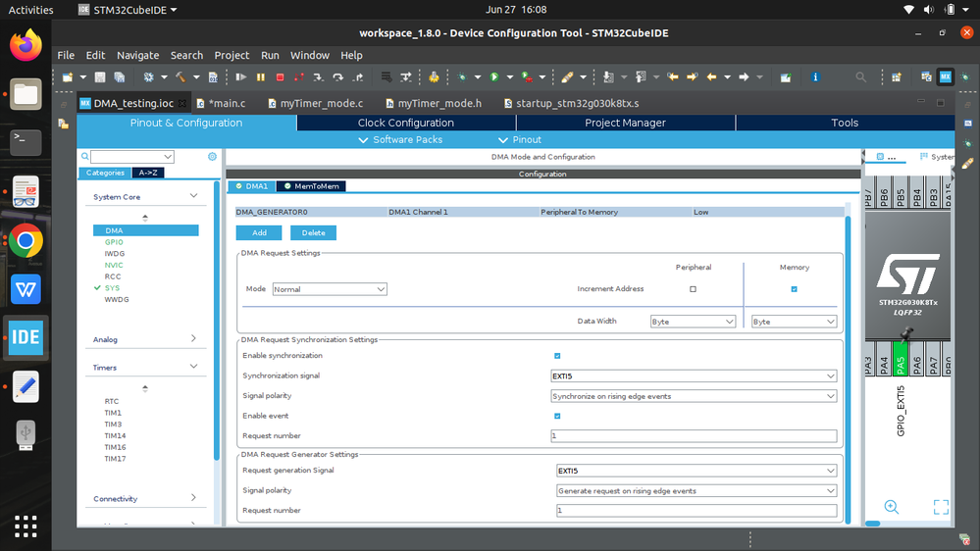Click the settings gear beside category search
Screen dimensions: 980x551
click(213, 156)
